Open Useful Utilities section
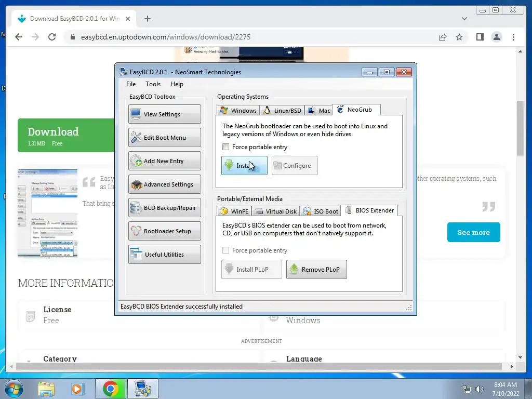Image resolution: width=532 pixels, height=399 pixels. coord(165,255)
